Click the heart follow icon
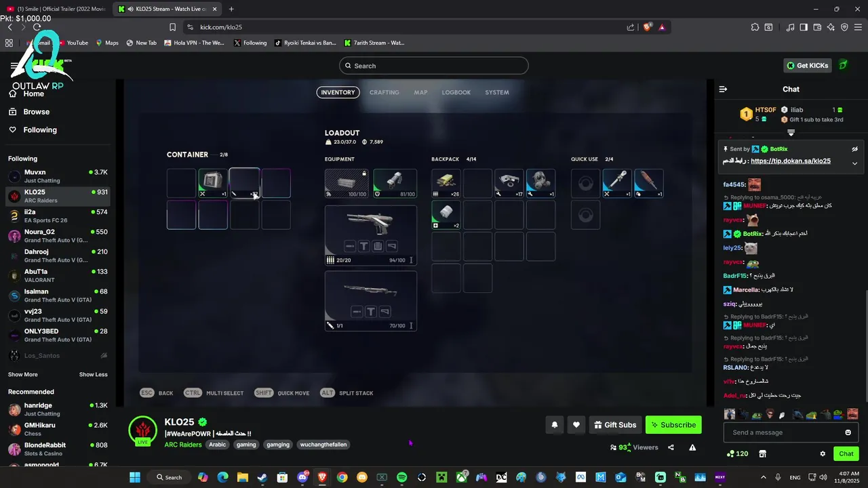This screenshot has width=868, height=488. click(x=576, y=425)
